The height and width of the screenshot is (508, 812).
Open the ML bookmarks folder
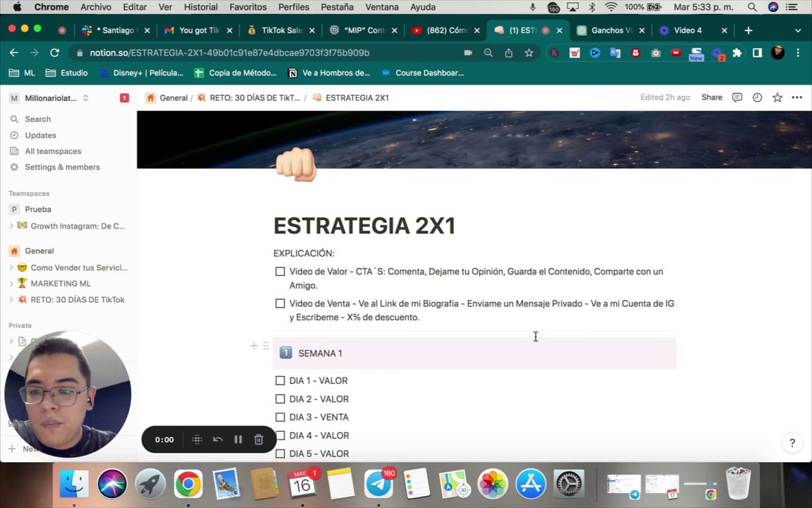point(22,73)
